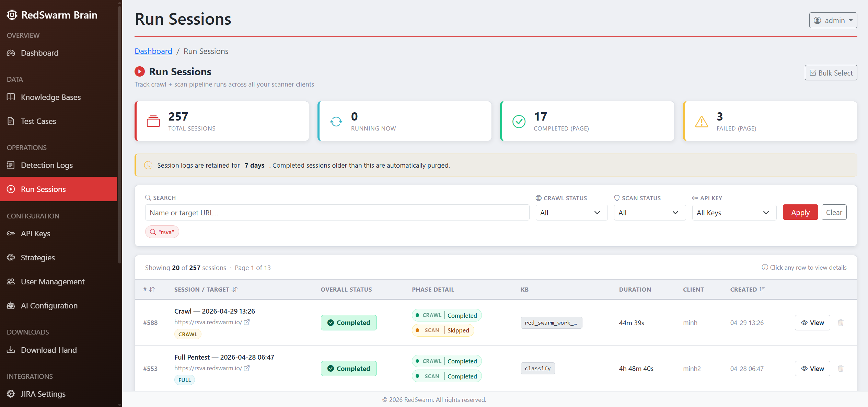
Task: Click the RedSwarm Brain logo icon
Action: pos(12,14)
